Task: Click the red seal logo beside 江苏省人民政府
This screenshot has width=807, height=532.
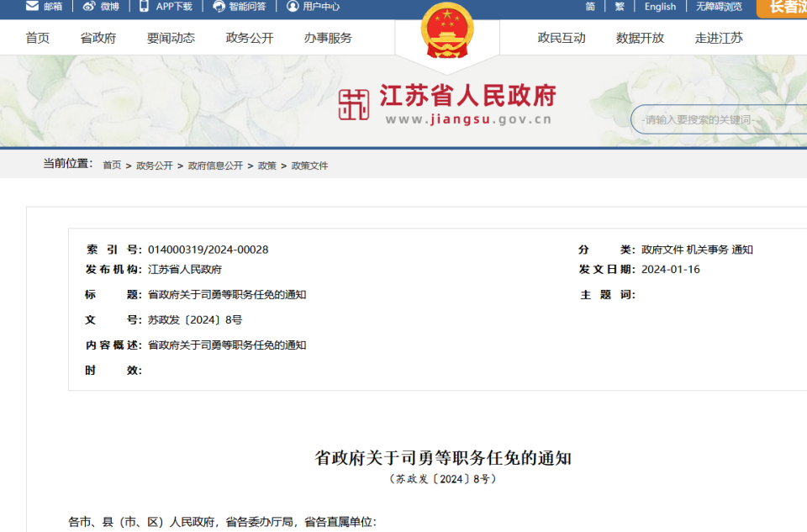Action: pos(355,103)
